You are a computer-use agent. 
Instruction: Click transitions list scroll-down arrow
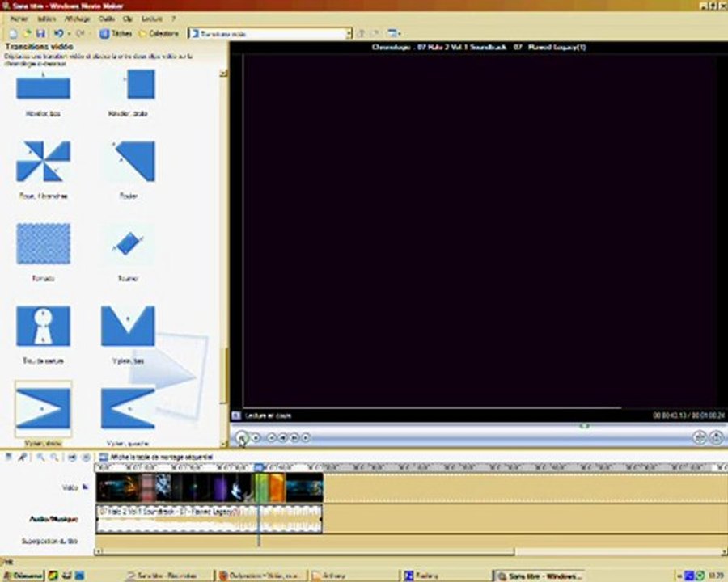(x=224, y=444)
